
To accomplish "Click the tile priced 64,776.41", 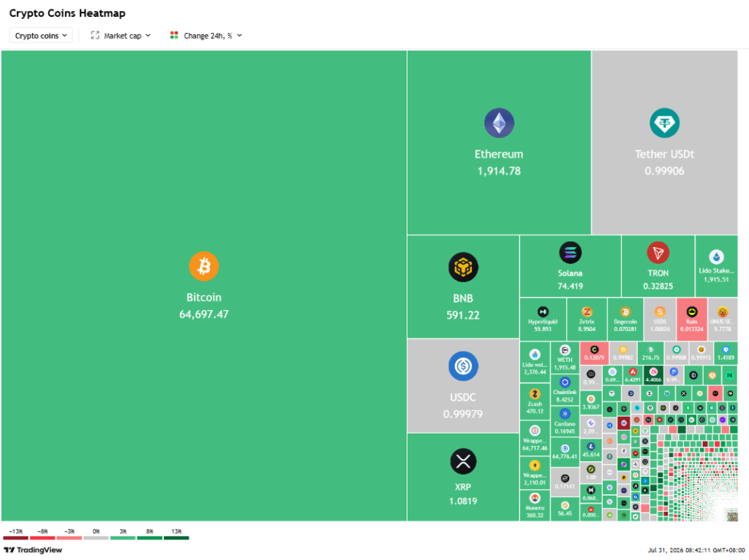I will (x=565, y=452).
